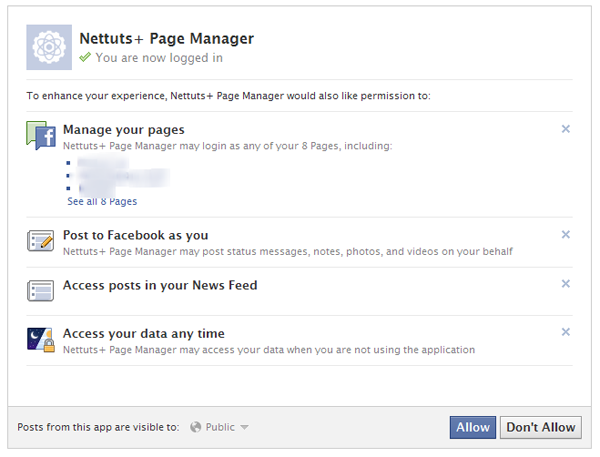Click the Access posts in your News Feed heading
This screenshot has height=457, width=600.
coord(160,286)
